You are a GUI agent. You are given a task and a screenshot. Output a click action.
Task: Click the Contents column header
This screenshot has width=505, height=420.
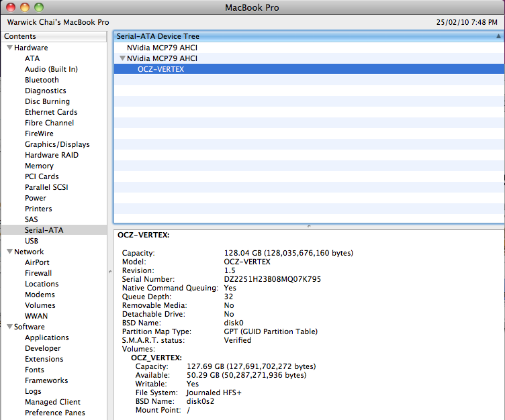pos(54,36)
